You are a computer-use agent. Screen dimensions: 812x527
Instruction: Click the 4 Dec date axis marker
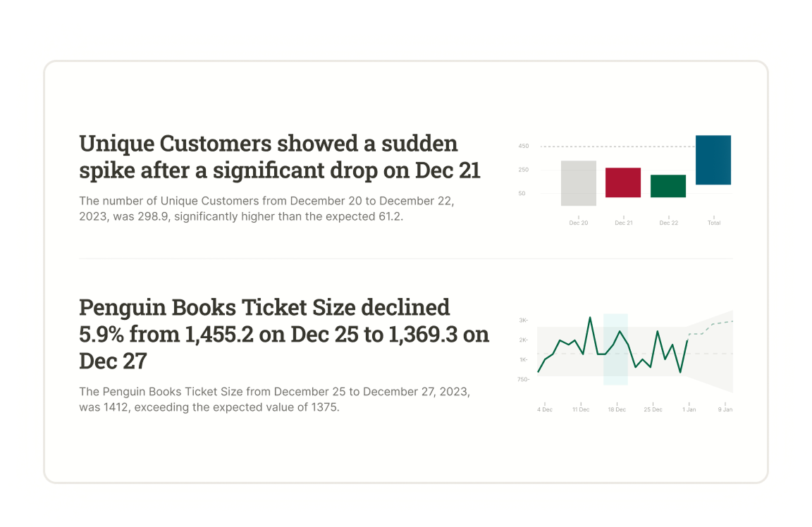click(545, 409)
